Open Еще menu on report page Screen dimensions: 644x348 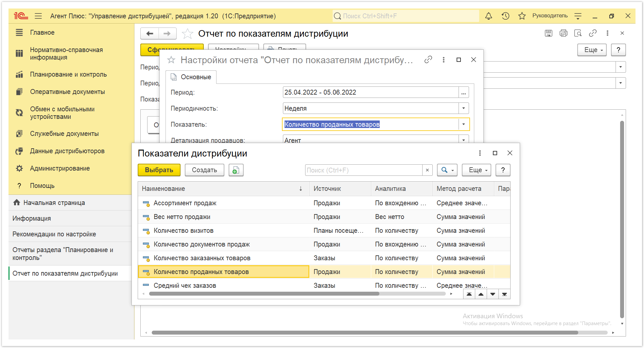pyautogui.click(x=592, y=50)
